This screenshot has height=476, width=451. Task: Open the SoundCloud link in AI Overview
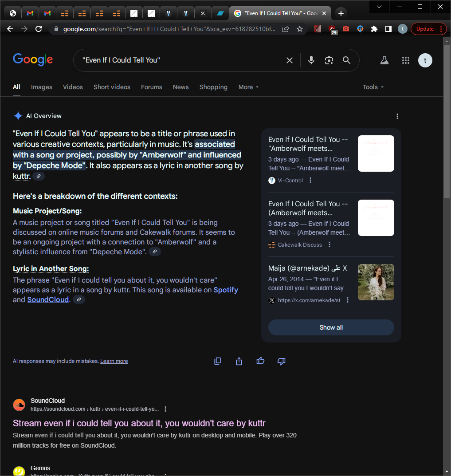48,299
